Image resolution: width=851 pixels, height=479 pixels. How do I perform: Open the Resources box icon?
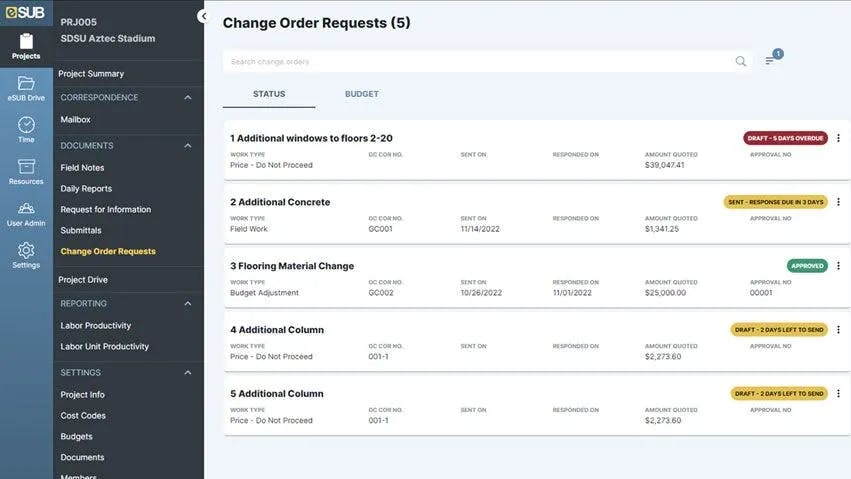[26, 167]
